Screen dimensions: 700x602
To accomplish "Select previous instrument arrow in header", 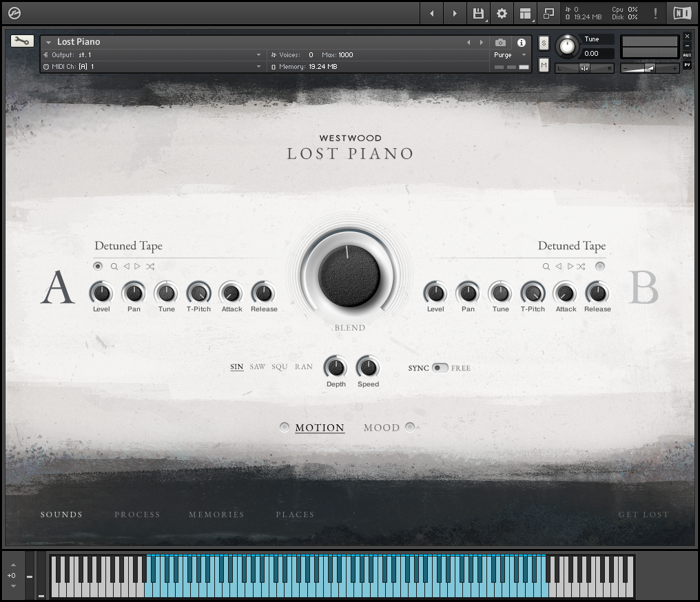I will point(469,43).
